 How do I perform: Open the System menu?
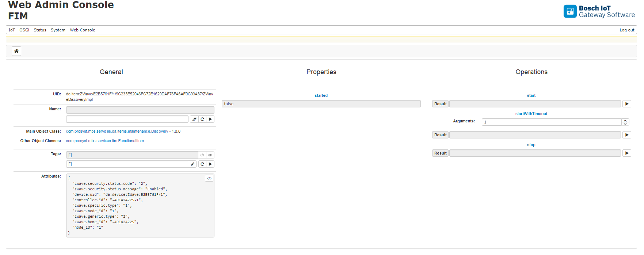(58, 30)
